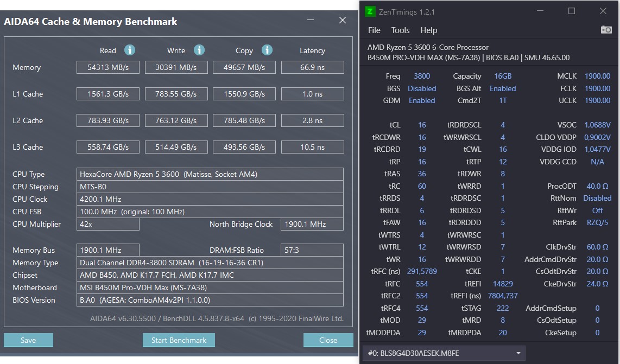
Task: Click ClkDrvStr value 60.0 Ω
Action: tap(597, 247)
